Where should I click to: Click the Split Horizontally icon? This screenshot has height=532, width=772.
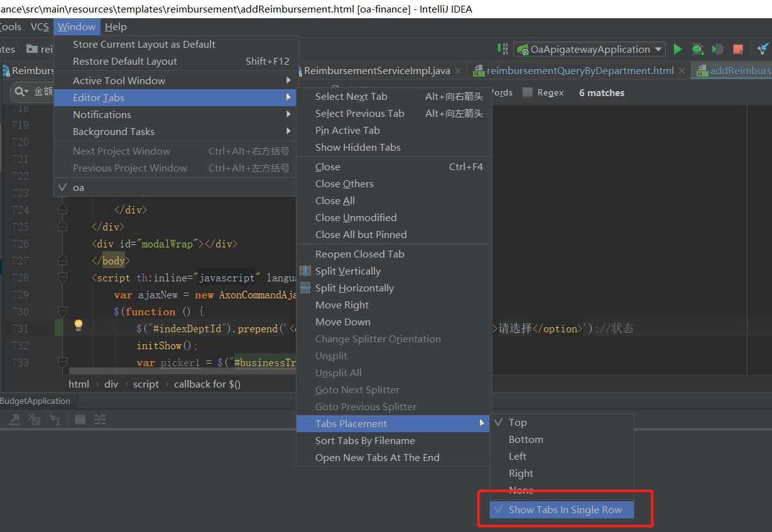tap(305, 288)
